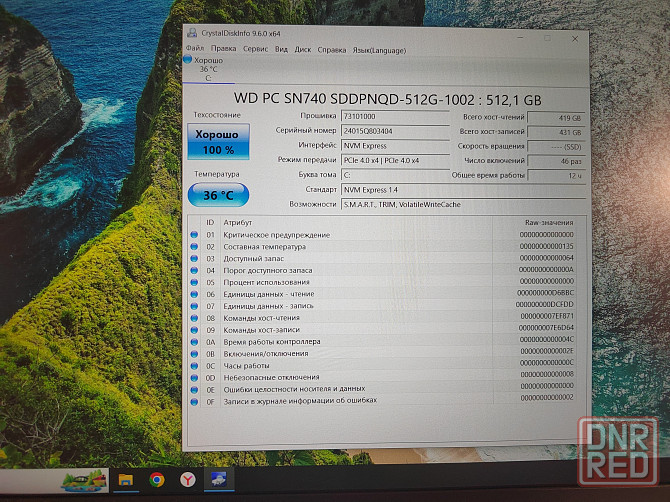The width and height of the screenshot is (670, 502).
Task: Click the Возможности field with S.M.A.R.T., TRIM
Action: click(463, 205)
